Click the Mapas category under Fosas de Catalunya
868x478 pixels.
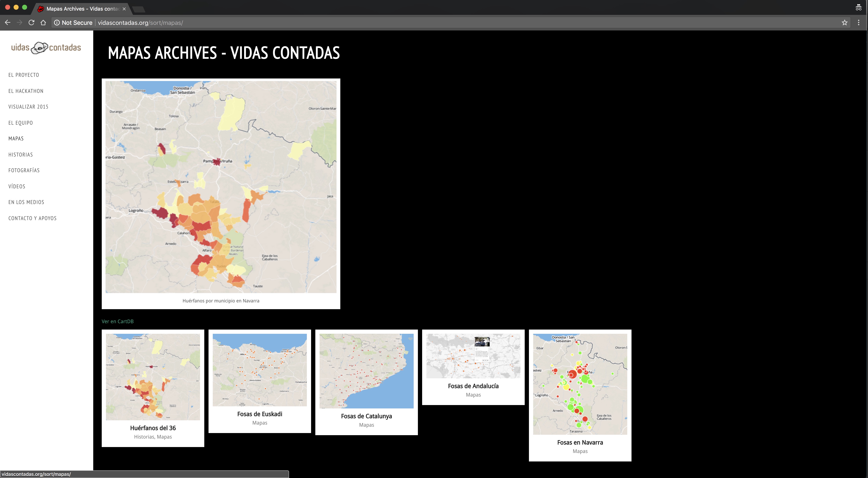366,425
